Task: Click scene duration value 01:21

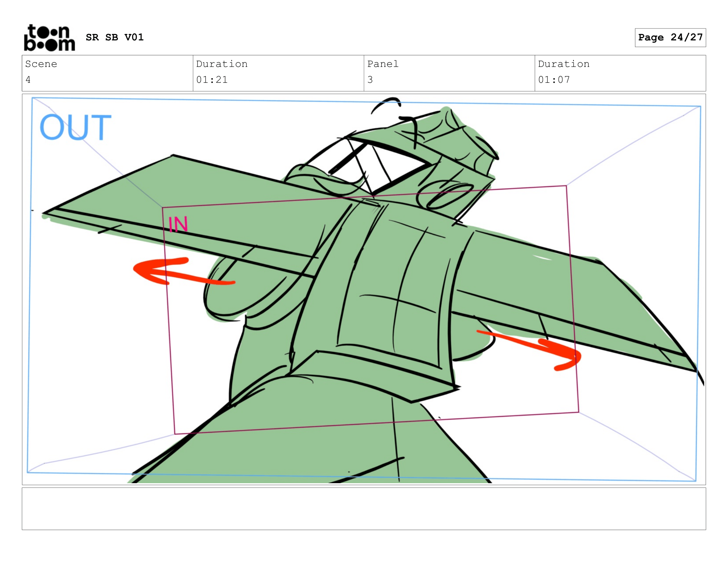Action: click(x=212, y=80)
